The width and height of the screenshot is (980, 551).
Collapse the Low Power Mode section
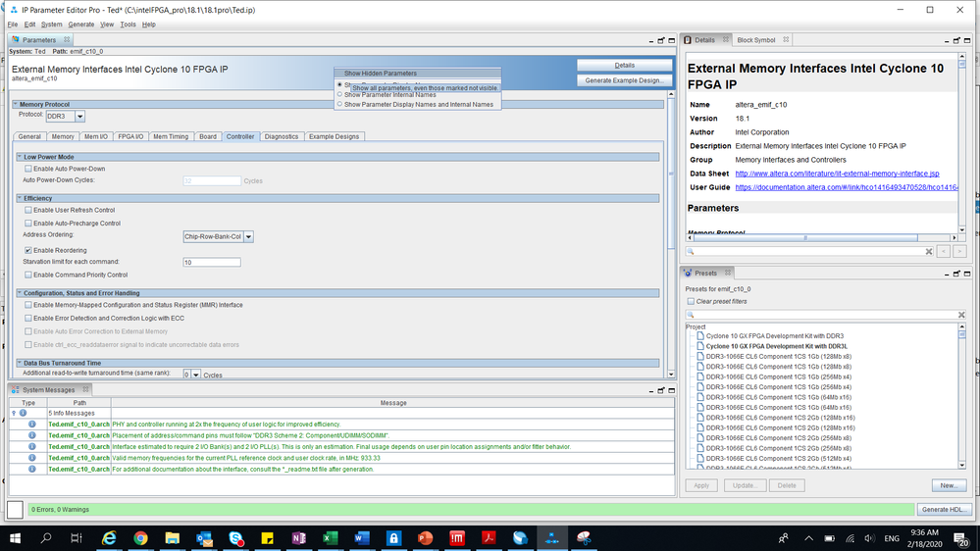[x=20, y=157]
